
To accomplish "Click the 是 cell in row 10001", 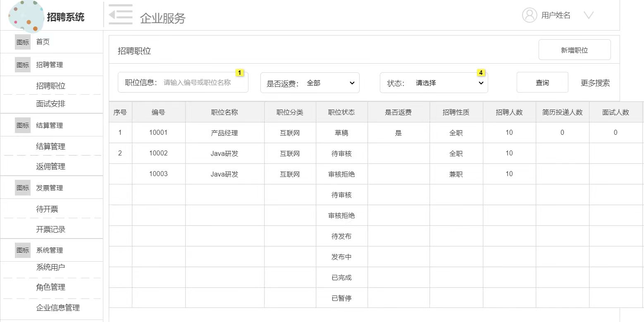I will tap(398, 133).
